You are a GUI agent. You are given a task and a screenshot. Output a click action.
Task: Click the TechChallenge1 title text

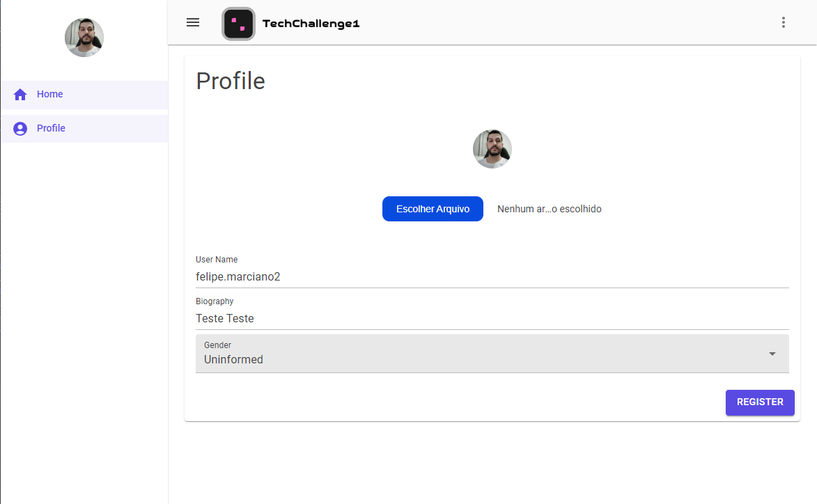tap(311, 24)
